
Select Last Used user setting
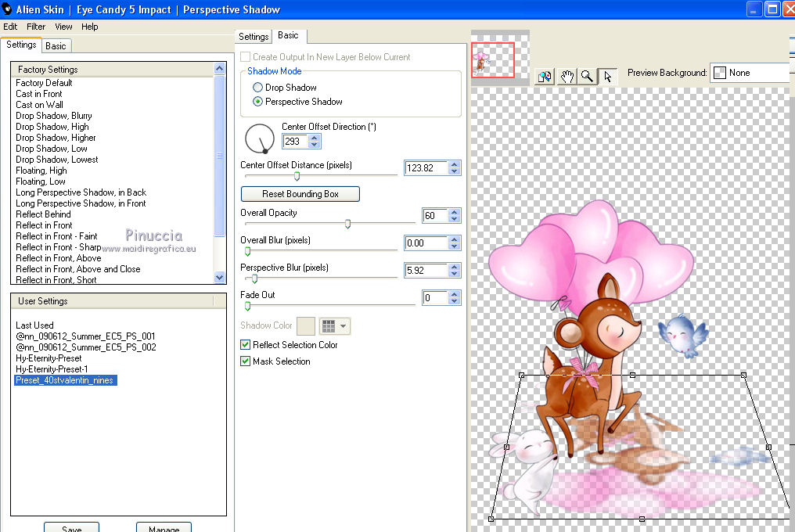pos(34,325)
